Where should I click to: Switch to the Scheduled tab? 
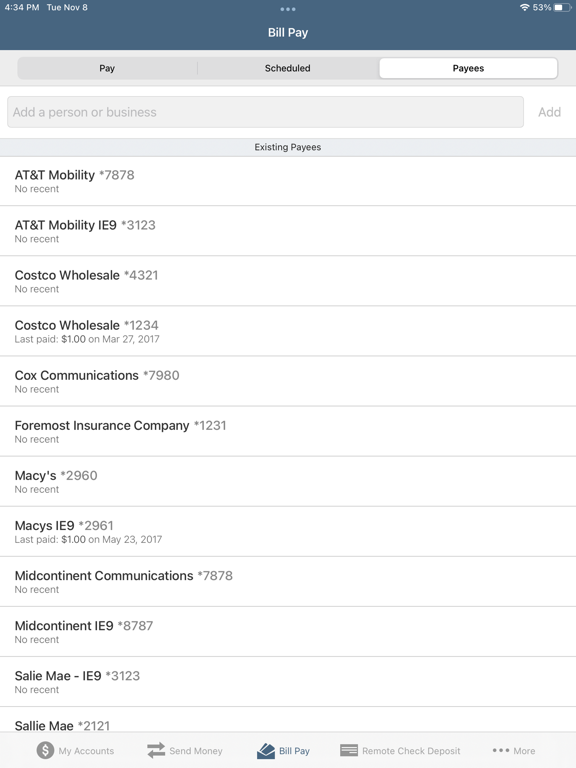(288, 68)
